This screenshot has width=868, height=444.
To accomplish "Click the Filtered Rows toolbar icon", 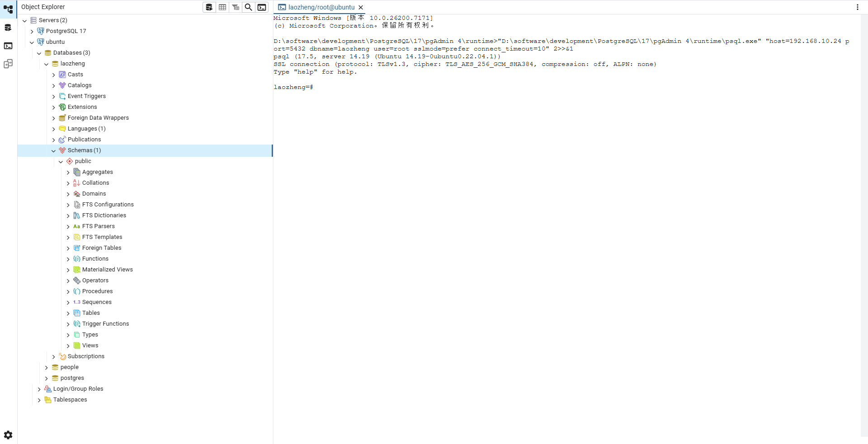I will (236, 7).
